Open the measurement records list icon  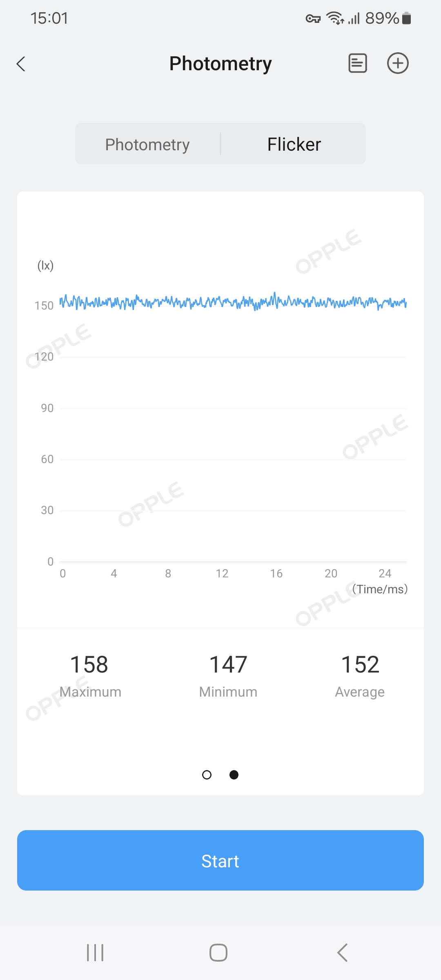pyautogui.click(x=357, y=63)
